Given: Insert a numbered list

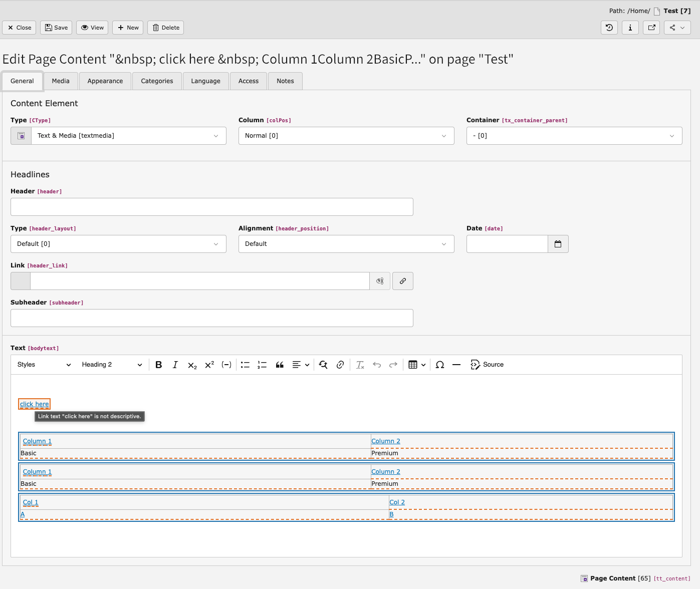Looking at the screenshot, I should click(x=262, y=365).
